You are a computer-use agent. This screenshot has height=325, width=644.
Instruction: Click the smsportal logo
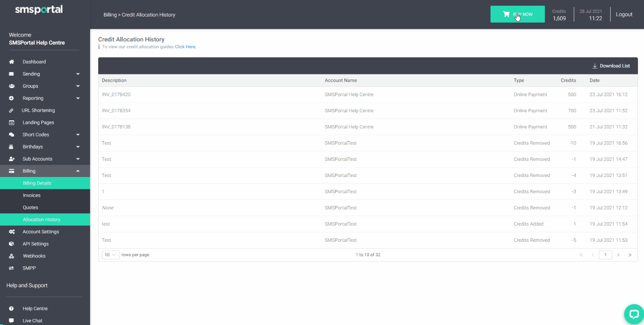[x=39, y=10]
